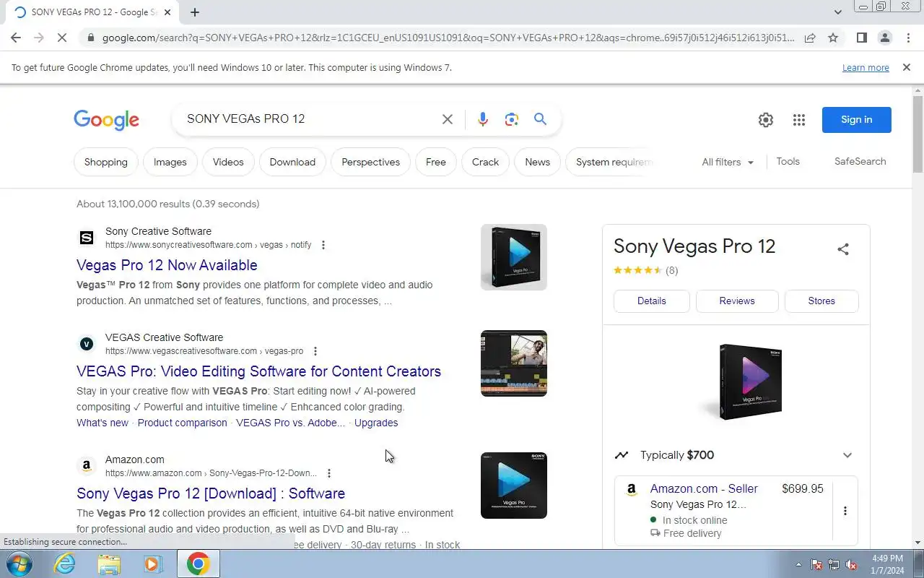The width and height of the screenshot is (924, 578).
Task: Select the Crack filter chip
Action: pyautogui.click(x=485, y=162)
